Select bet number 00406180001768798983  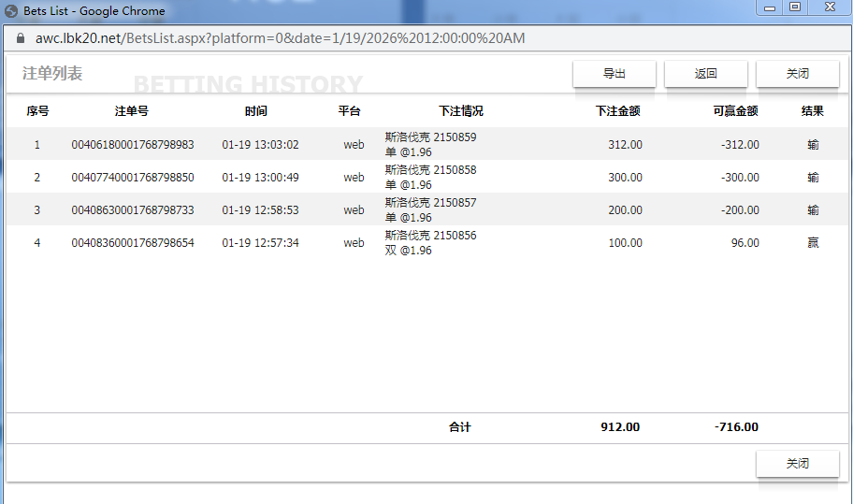coord(133,145)
